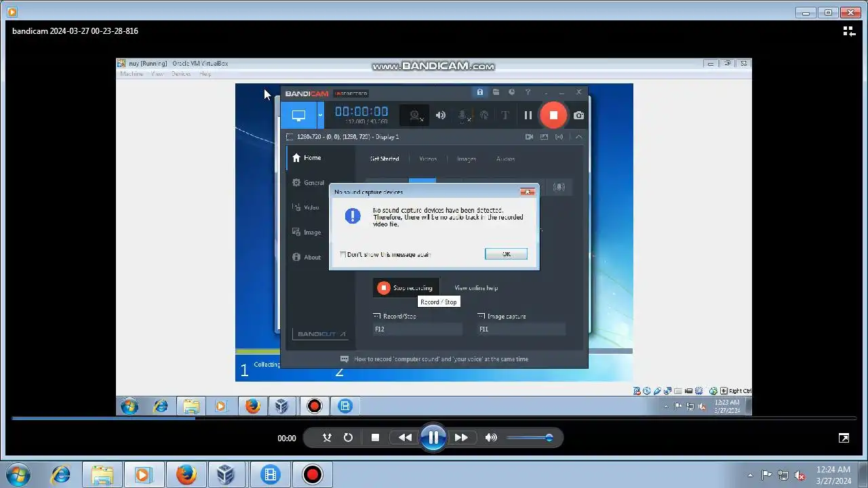Click the video camera icon beside Display 1 text
The width and height of the screenshot is (868, 488).
point(529,137)
